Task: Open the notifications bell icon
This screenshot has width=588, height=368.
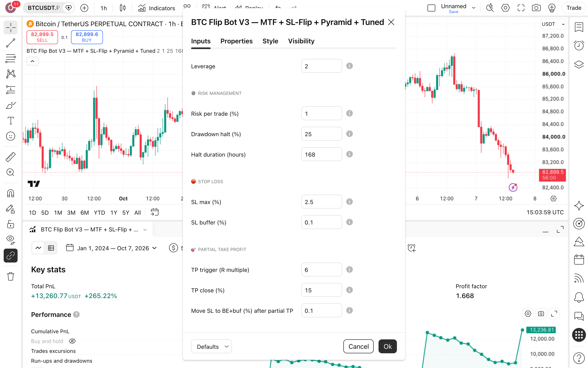Action: pos(579,297)
